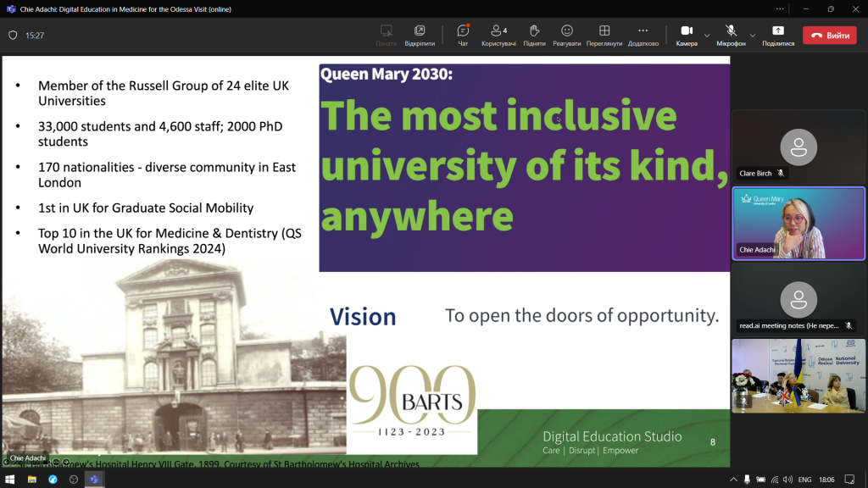Expand the microphone options arrow
868x488 pixels.
[753, 36]
